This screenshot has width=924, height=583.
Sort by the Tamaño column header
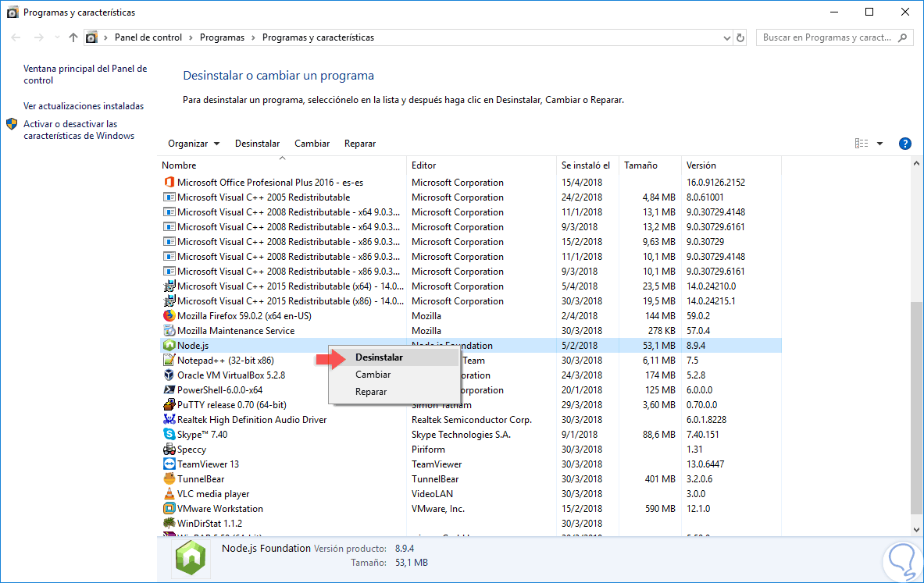[x=650, y=165]
